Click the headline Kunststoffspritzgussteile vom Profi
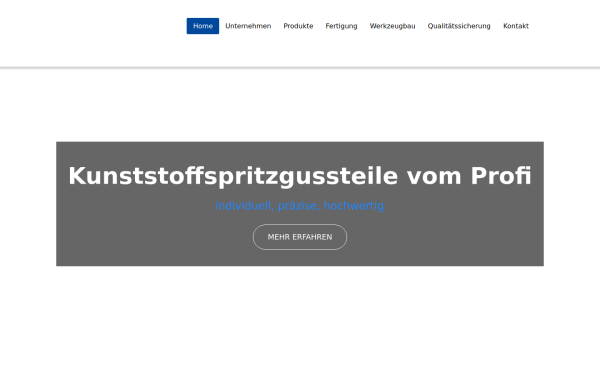This screenshot has width=600, height=375. pyautogui.click(x=300, y=176)
